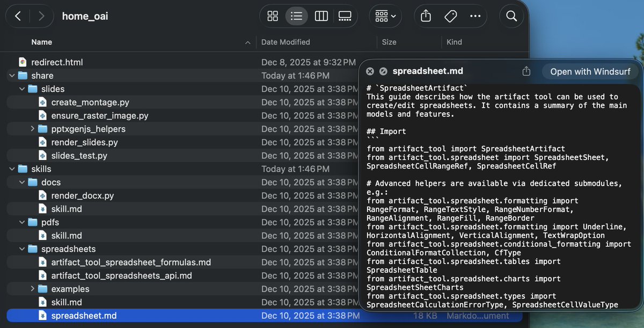Select the slides folder icon
Viewport: 644px width, 328px height.
coord(33,89)
